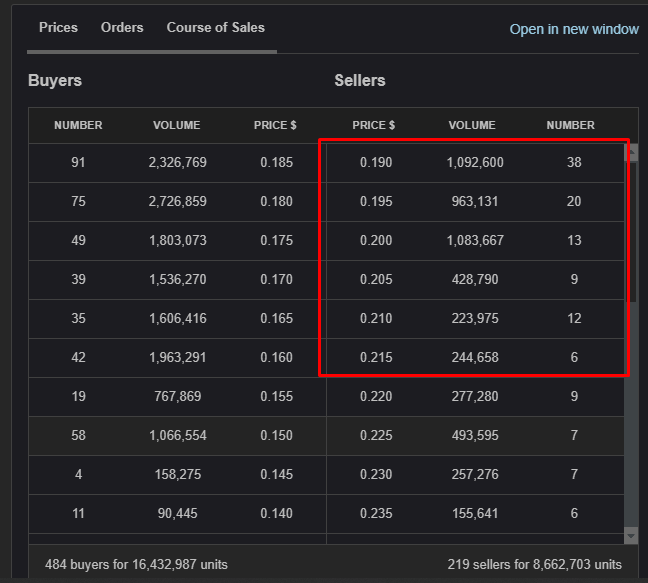Click the scrollbar up arrow in the price table
The height and width of the screenshot is (583, 648).
pyautogui.click(x=631, y=151)
